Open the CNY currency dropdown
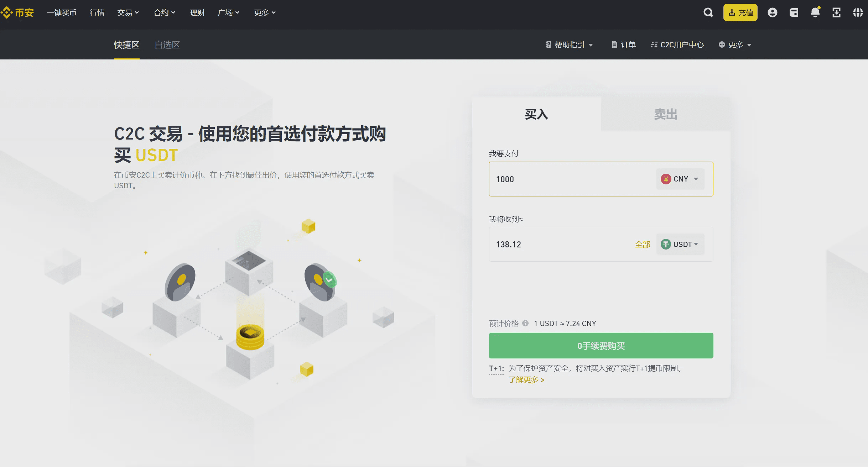This screenshot has height=467, width=868. (680, 179)
